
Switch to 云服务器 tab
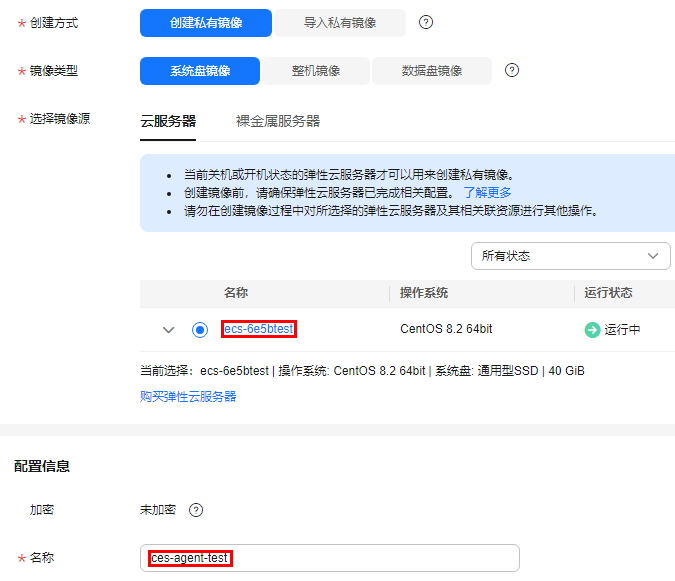click(168, 121)
